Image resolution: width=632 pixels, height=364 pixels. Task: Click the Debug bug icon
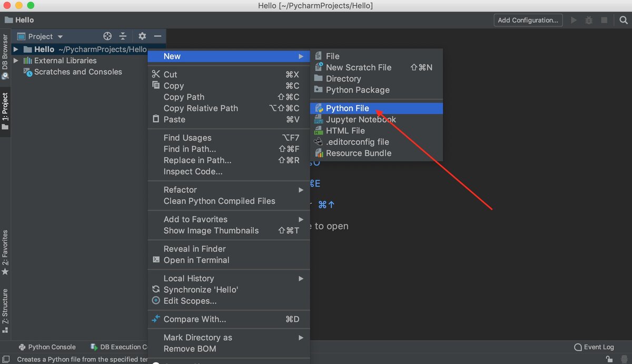589,20
